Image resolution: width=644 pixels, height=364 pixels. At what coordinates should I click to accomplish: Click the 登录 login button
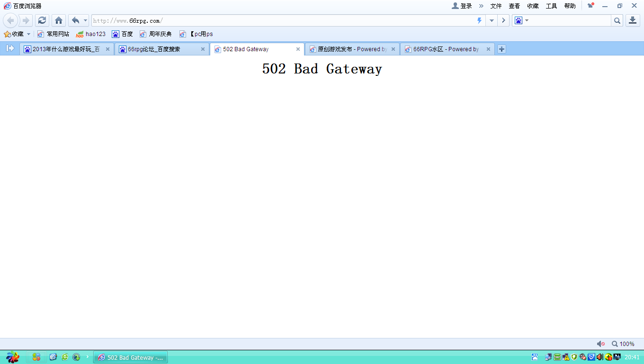click(462, 6)
